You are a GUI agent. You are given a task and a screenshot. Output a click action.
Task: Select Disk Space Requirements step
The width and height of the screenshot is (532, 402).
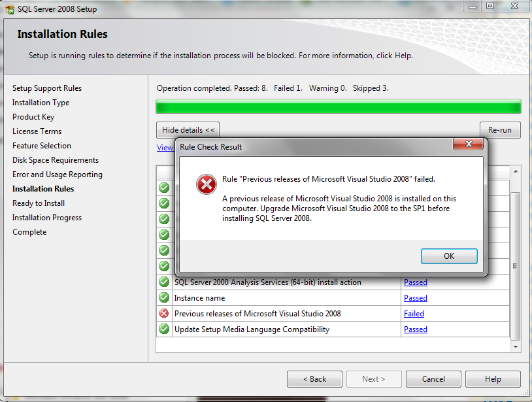click(x=56, y=160)
